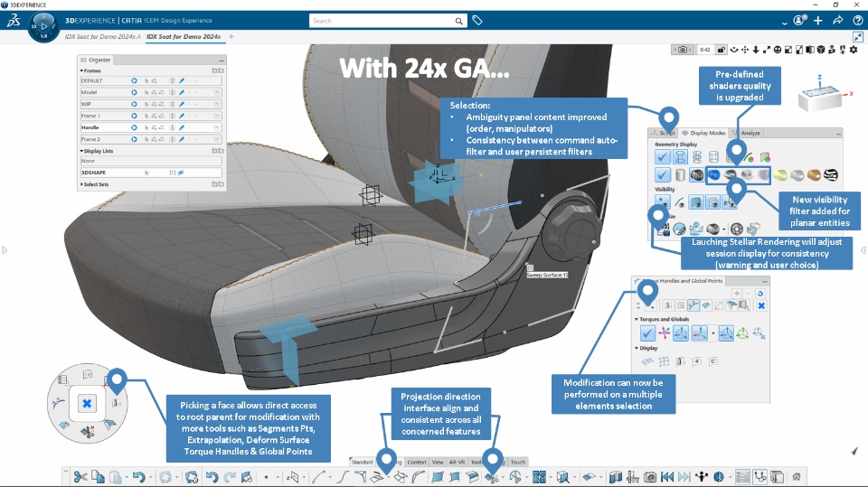Collapse the Frames section
Screen dimensions: 868x487
click(81, 70)
